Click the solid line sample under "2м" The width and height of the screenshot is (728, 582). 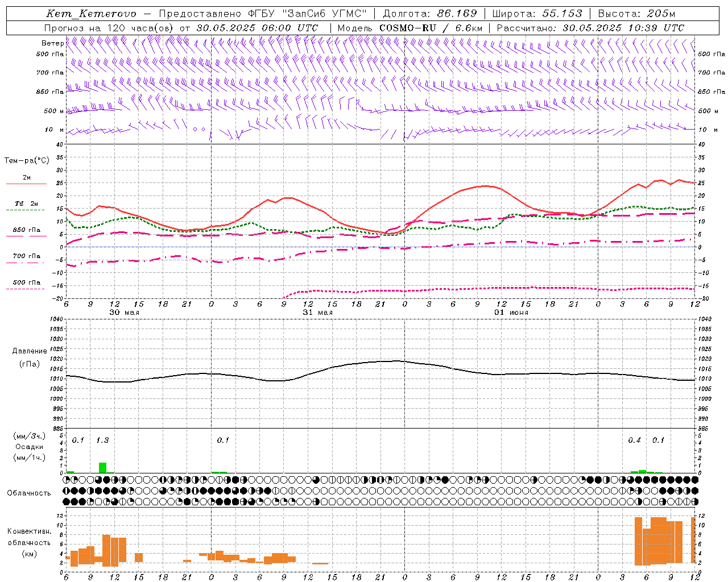tap(26, 184)
